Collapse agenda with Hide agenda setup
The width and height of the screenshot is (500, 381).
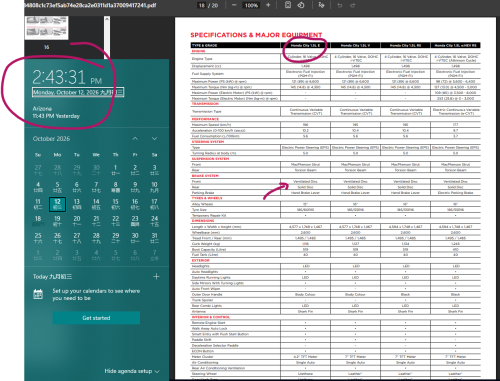point(132,371)
